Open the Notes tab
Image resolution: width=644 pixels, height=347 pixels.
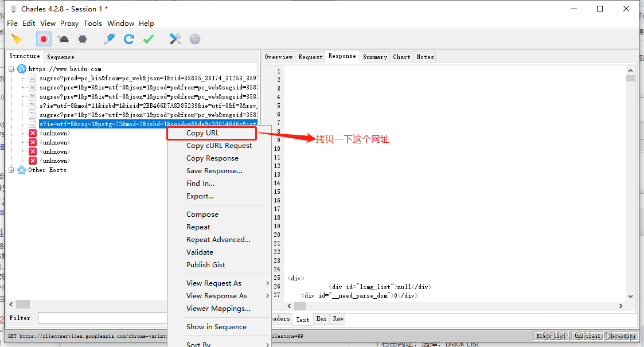(425, 57)
